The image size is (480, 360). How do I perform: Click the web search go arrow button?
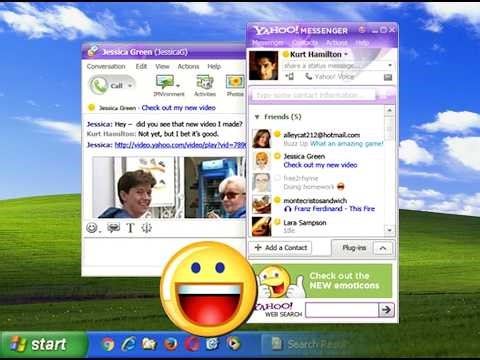click(387, 310)
